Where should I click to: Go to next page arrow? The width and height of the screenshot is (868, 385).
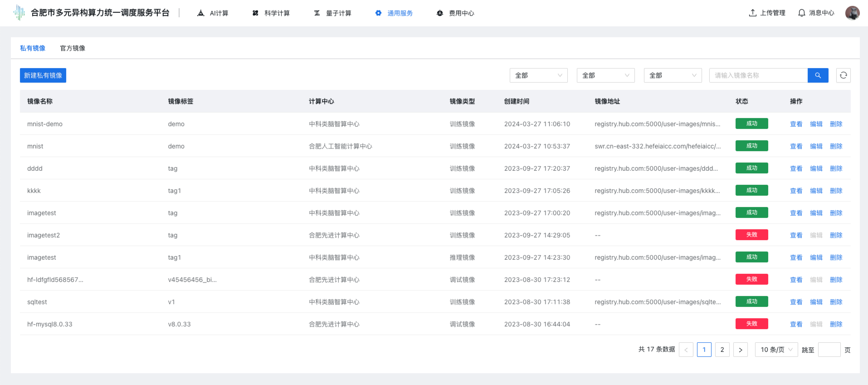(x=740, y=350)
